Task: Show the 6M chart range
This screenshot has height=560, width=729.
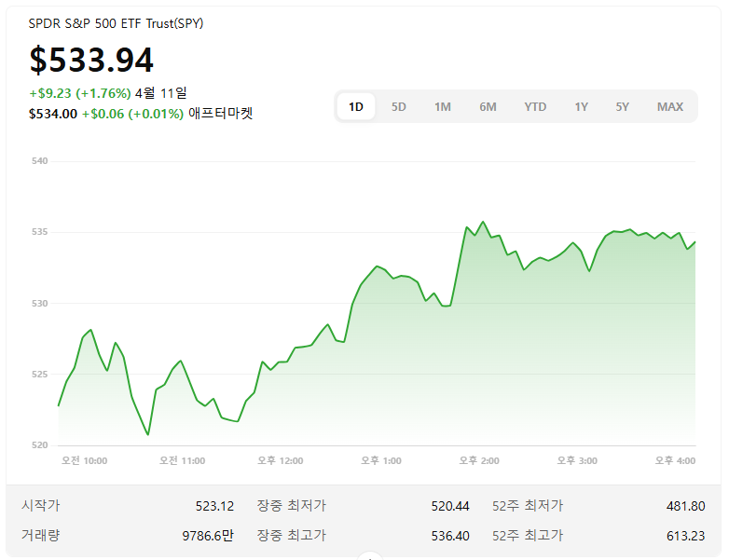Action: pos(488,107)
